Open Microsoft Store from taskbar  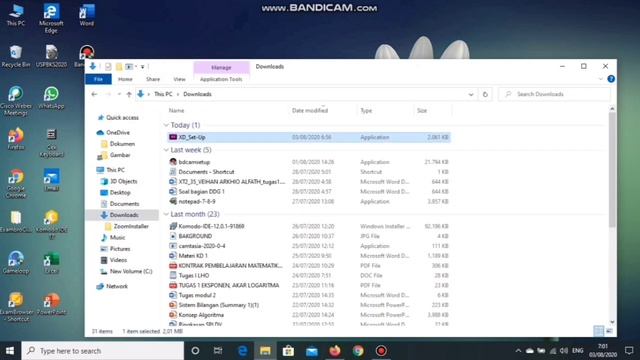tap(289, 351)
